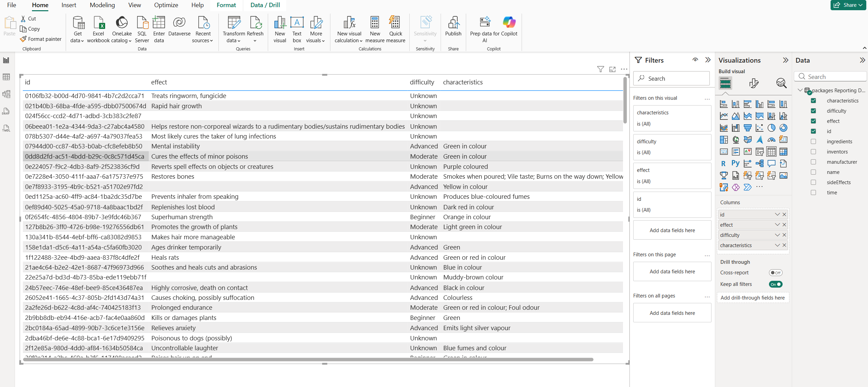
Task: Click the Filters pane search box
Action: coord(672,79)
